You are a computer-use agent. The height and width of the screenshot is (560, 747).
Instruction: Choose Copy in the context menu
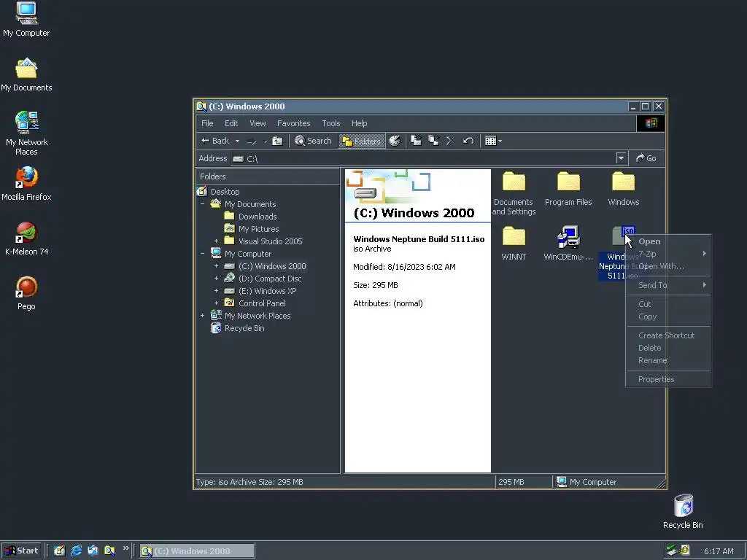(668, 316)
